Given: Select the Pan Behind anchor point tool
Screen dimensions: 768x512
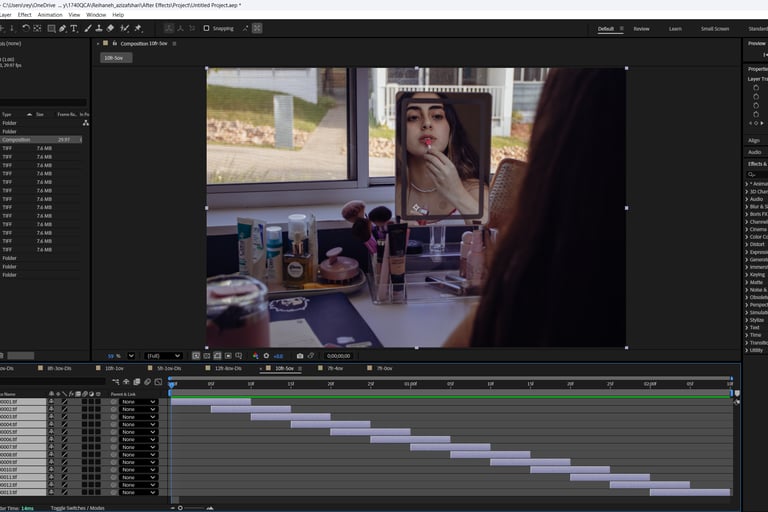Looking at the screenshot, I should pos(37,28).
